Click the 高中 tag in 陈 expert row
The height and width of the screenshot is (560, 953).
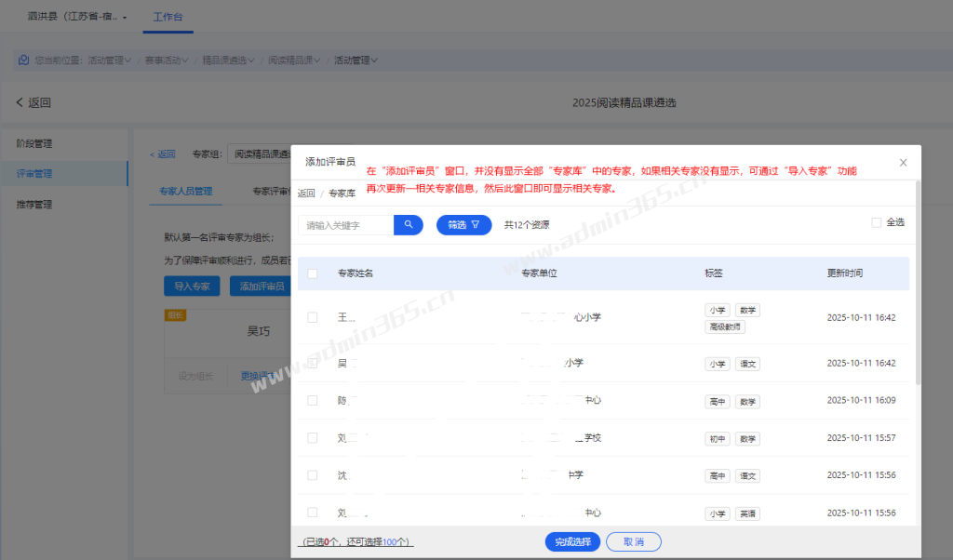coord(717,402)
